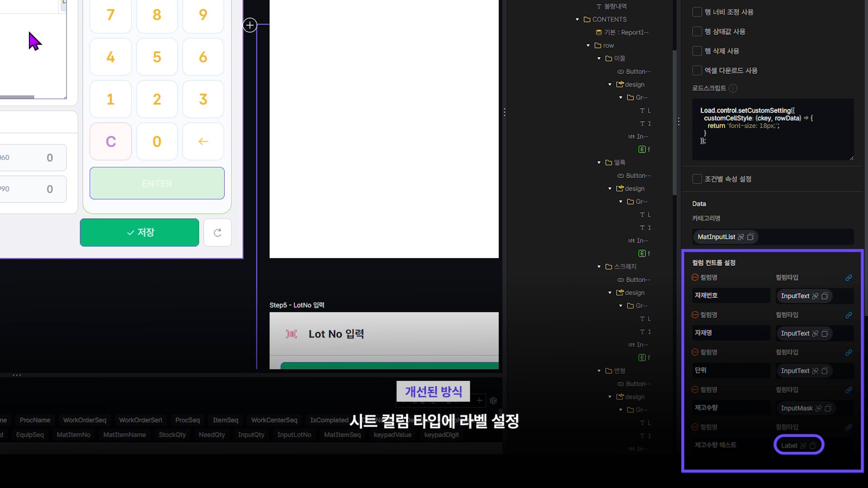Viewport: 868px width, 488px height.
Task: Enable 엑셀 다운로드 사용 checkbox
Action: click(697, 70)
